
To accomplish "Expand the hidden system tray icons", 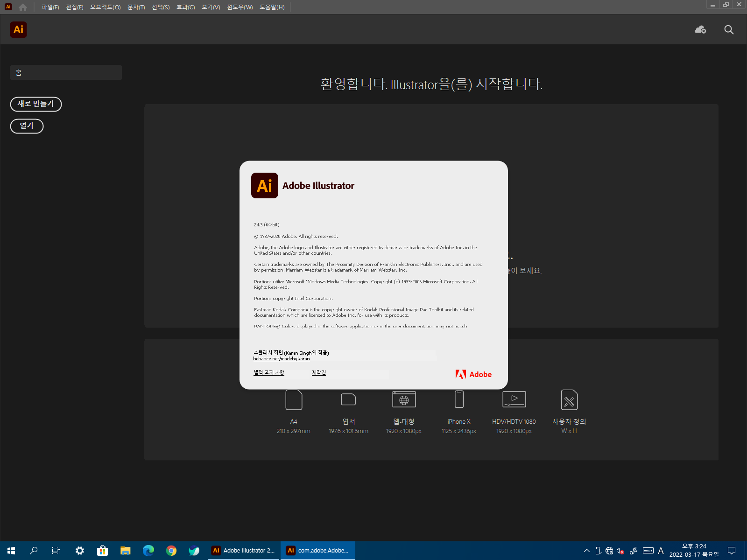I will pyautogui.click(x=587, y=551).
